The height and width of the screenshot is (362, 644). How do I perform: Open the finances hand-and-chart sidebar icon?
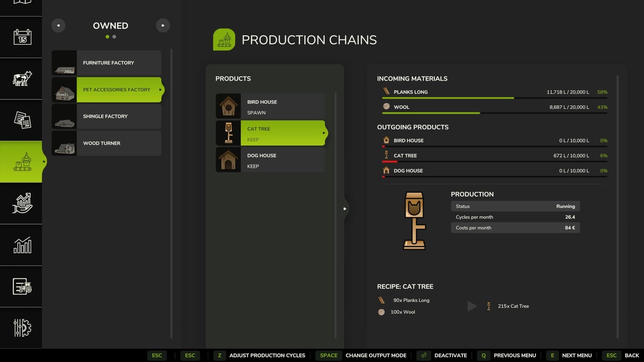click(22, 203)
